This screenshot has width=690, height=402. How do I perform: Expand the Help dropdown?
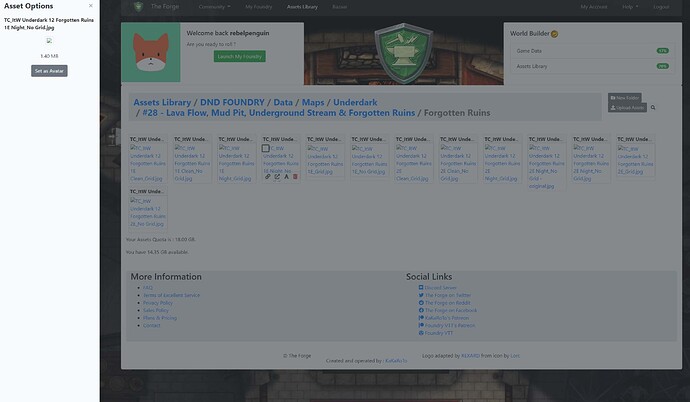coord(630,7)
